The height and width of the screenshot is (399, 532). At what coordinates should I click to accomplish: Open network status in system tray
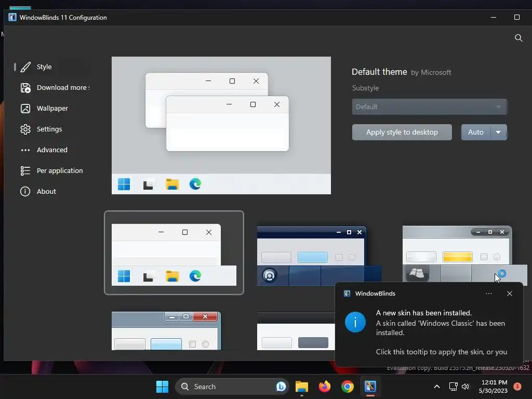pos(453,387)
